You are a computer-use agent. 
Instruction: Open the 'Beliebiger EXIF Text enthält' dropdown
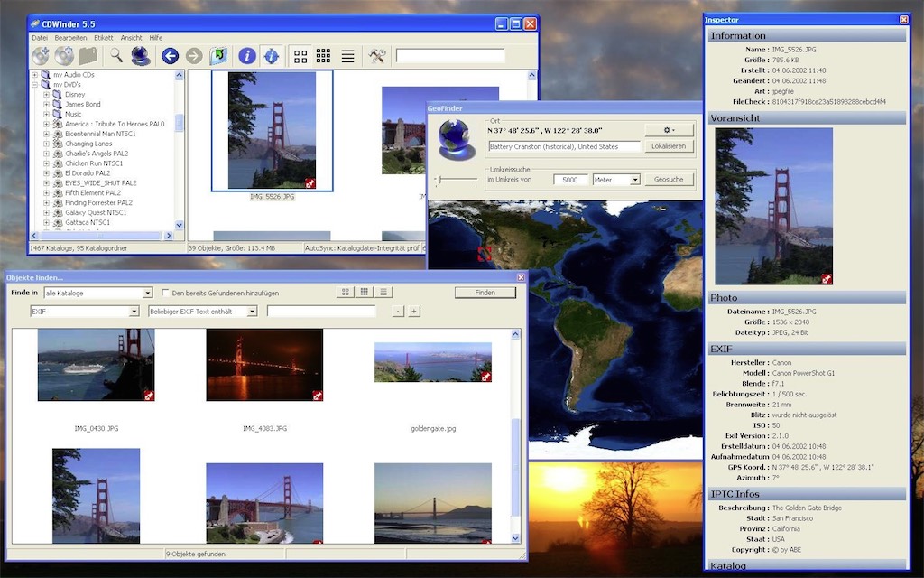[252, 312]
